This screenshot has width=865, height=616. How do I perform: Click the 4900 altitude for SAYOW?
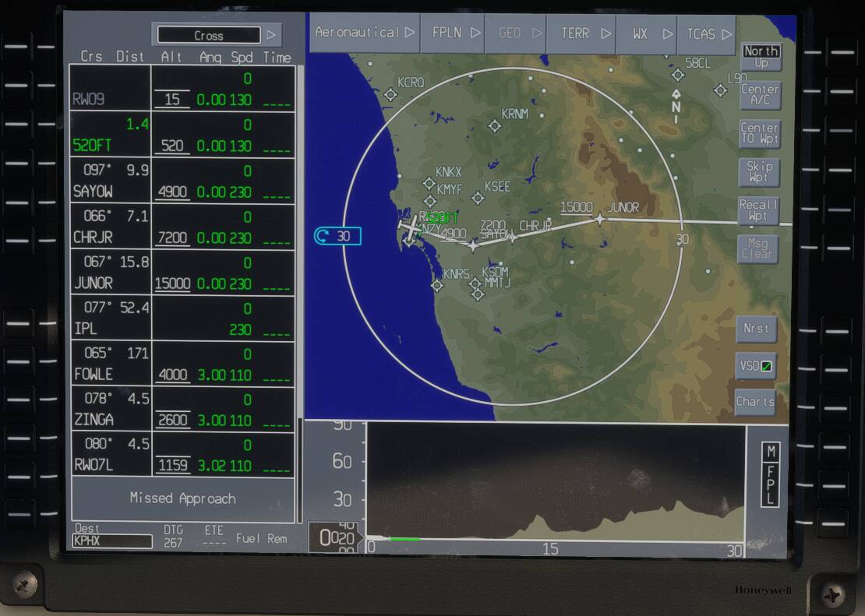tap(173, 192)
